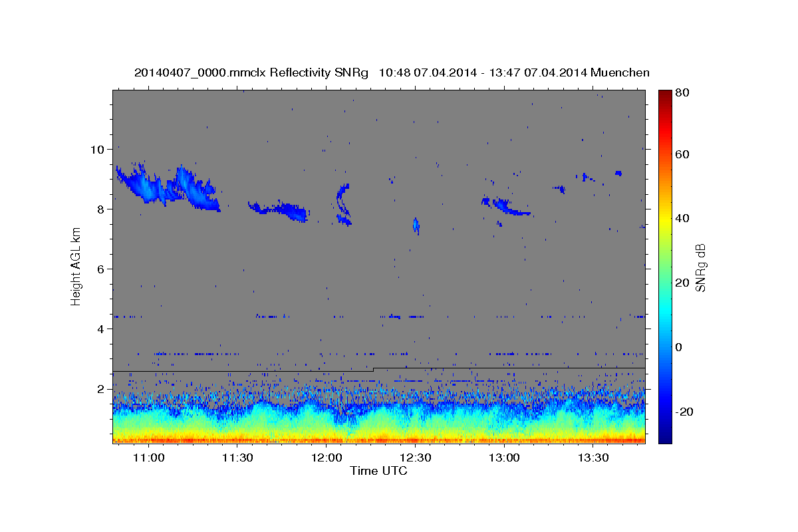Click the 12:30 time tick label
The width and height of the screenshot is (798, 532).
[x=416, y=458]
